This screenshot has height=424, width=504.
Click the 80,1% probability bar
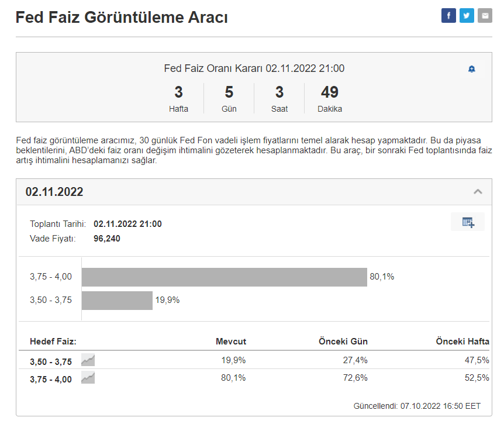coord(224,277)
